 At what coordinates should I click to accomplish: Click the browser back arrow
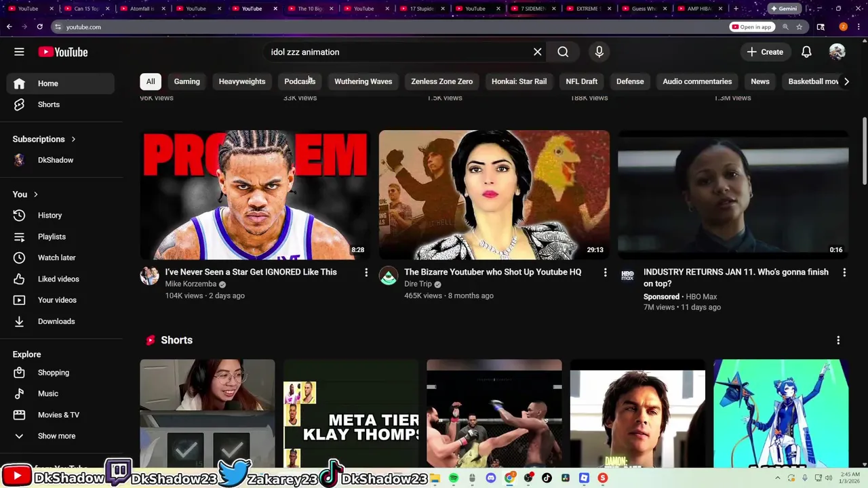point(9,27)
